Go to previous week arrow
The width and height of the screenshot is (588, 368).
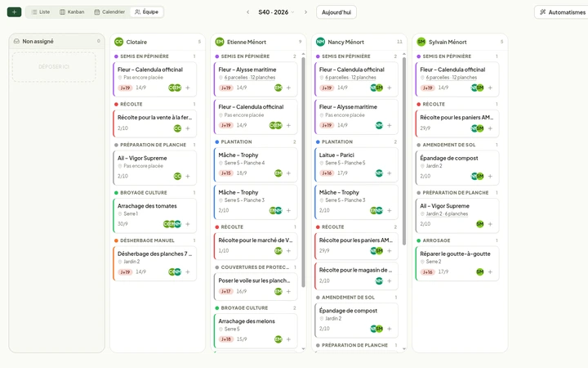coord(248,12)
